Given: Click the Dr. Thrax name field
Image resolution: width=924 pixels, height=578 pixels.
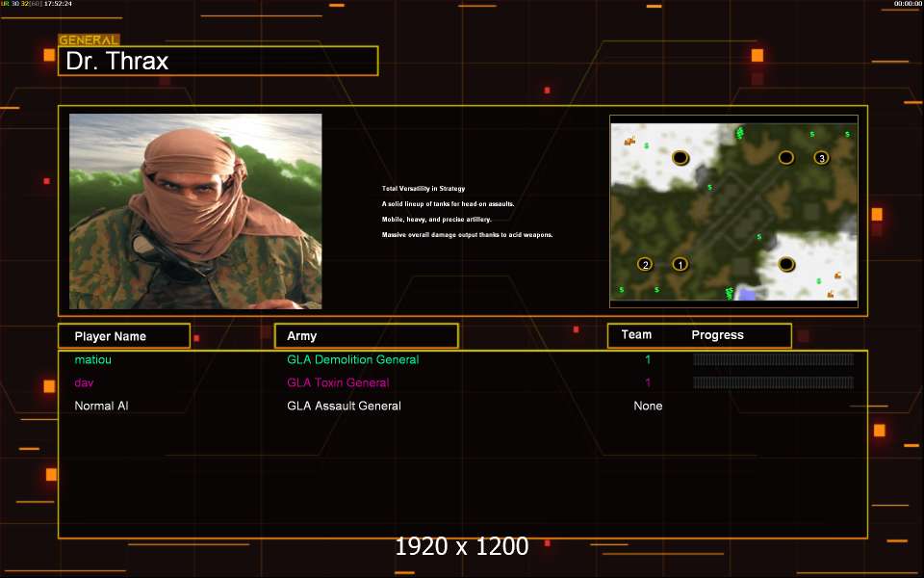Looking at the screenshot, I should (x=218, y=61).
